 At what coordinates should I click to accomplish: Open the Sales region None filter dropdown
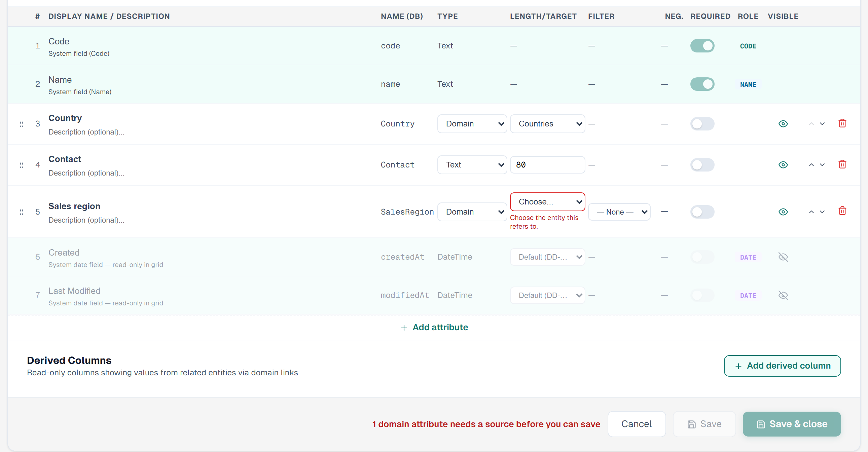pyautogui.click(x=619, y=212)
